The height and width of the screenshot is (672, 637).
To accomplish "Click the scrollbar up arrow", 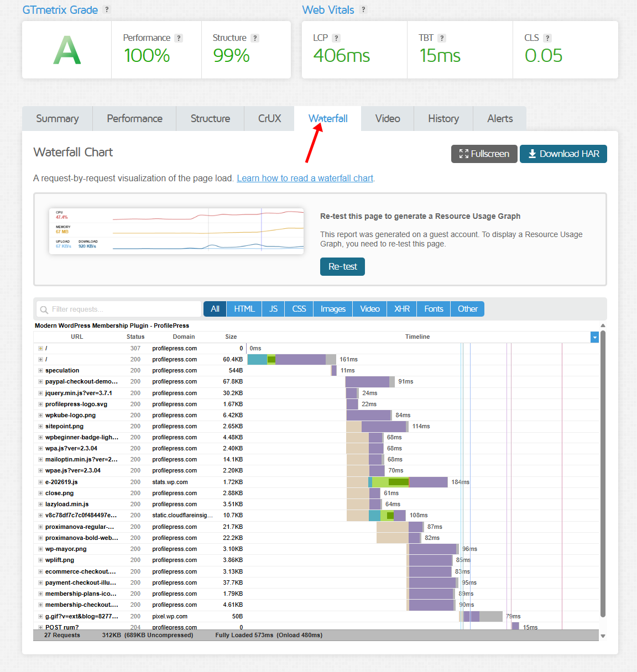I will (603, 326).
